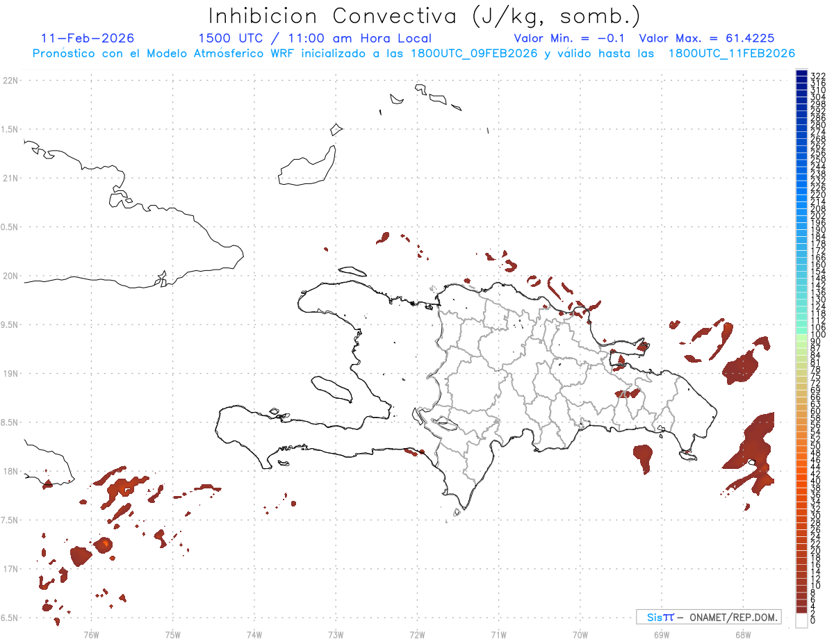The width and height of the screenshot is (834, 644).
Task: Click the Great Inagua island outline near 21N
Action: pos(306,167)
